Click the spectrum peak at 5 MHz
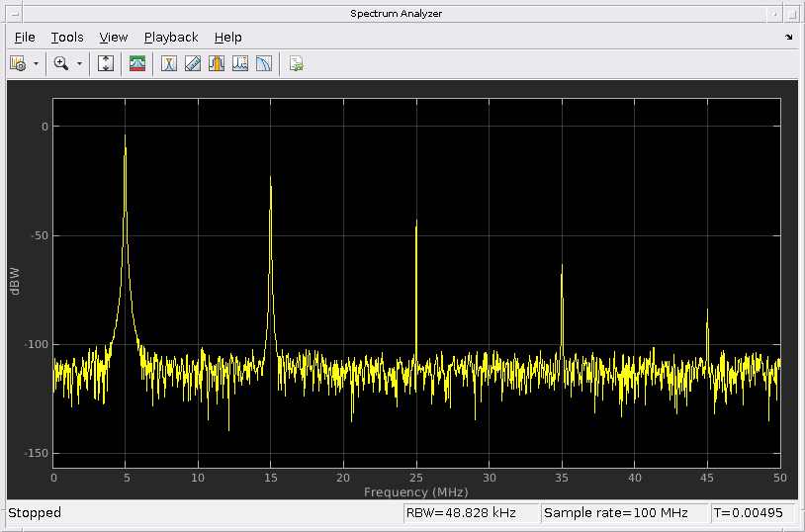Viewport: 805px width, 532px height. tap(125, 136)
